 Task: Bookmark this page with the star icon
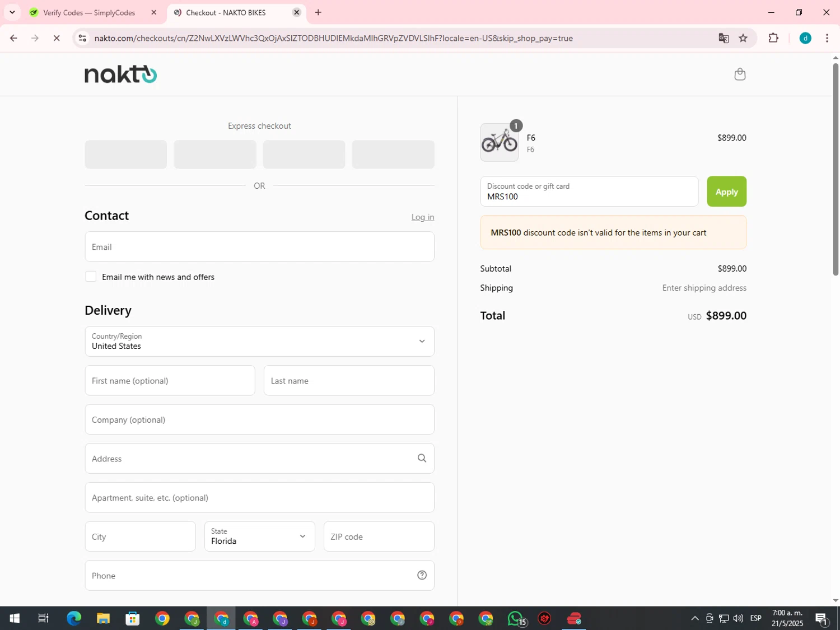[x=743, y=38]
